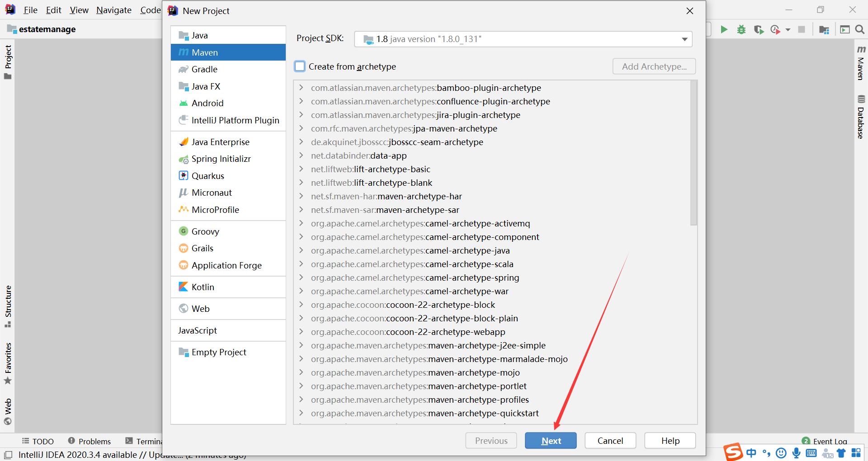Open the Database side tool window
Viewport: 868px width, 461px height.
pos(861,117)
